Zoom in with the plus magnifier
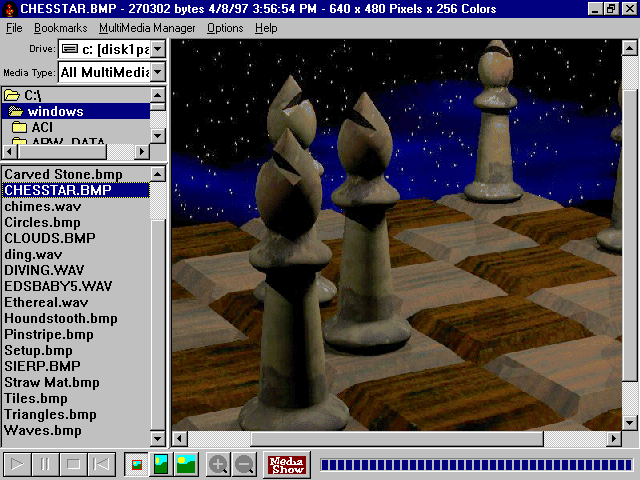The height and width of the screenshot is (480, 640). [x=218, y=464]
